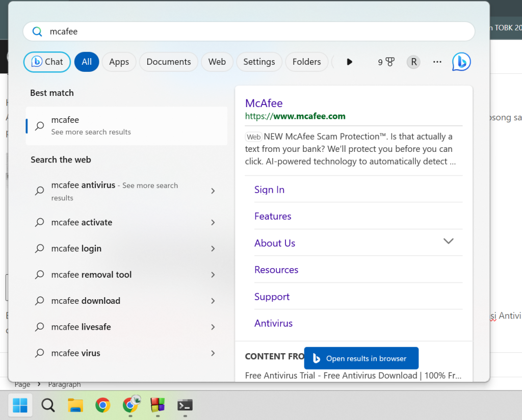Switch to the Folders filter tab

306,62
